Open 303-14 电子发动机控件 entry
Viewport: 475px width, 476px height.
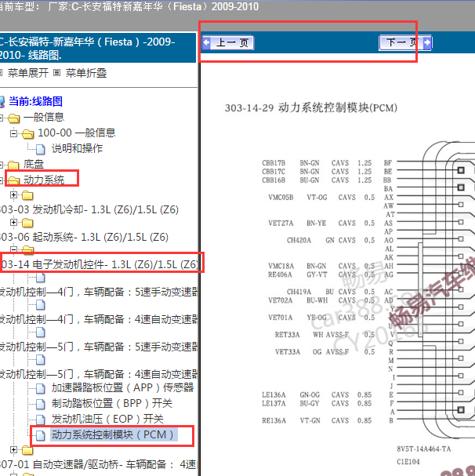(x=100, y=264)
